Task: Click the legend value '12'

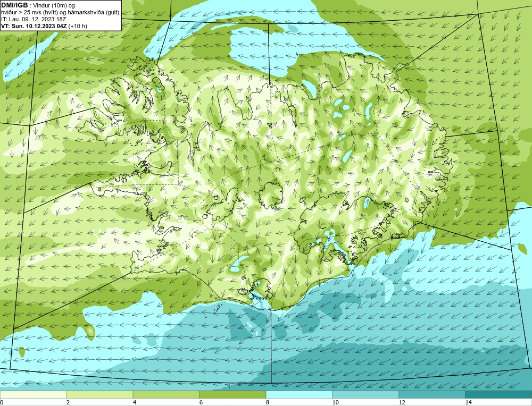Action: pyautogui.click(x=402, y=402)
